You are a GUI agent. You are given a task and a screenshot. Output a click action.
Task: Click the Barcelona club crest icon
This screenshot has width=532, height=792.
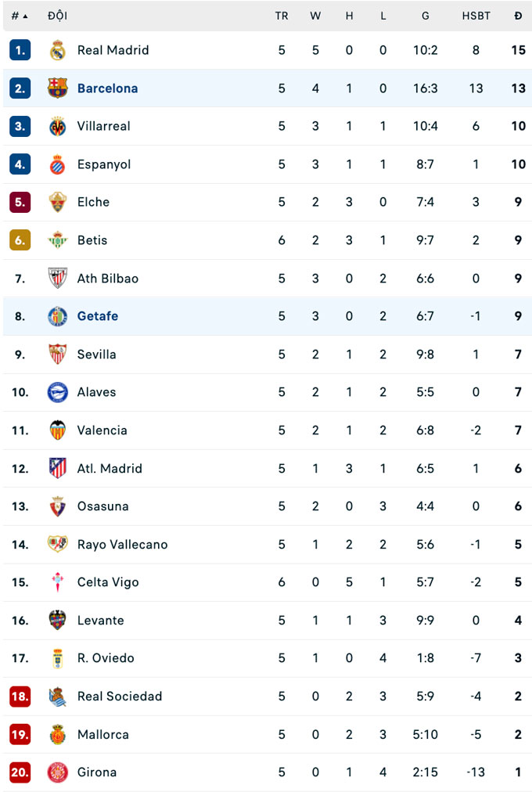(58, 88)
